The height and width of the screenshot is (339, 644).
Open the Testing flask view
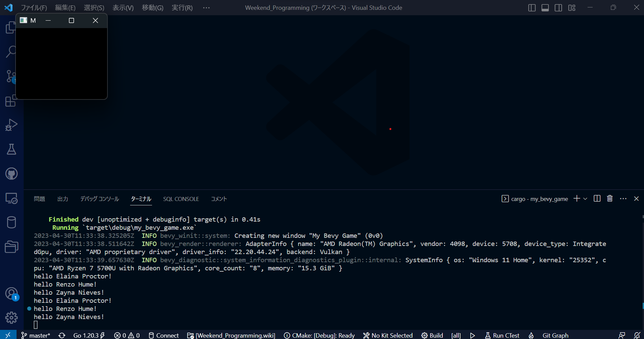[x=11, y=149]
